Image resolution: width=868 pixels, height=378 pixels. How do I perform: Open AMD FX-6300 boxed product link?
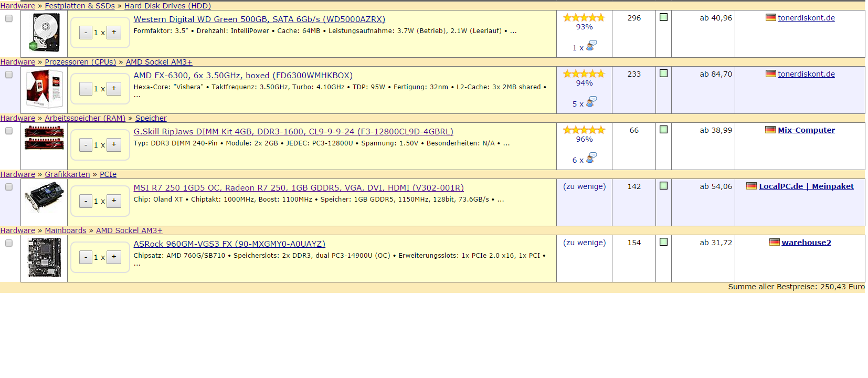[x=243, y=76]
